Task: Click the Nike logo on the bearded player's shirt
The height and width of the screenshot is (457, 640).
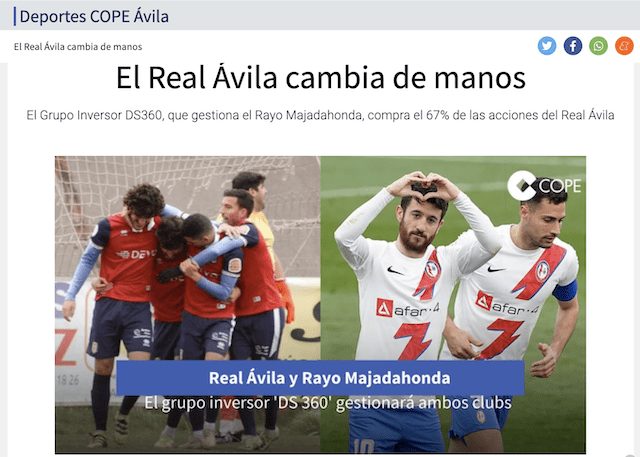Action: (x=395, y=271)
